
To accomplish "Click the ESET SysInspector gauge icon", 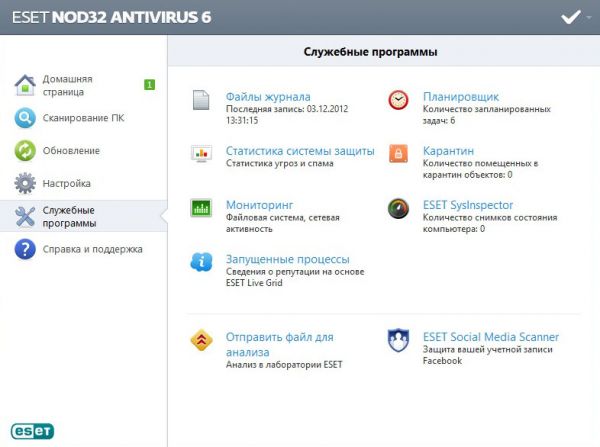I will (x=398, y=208).
